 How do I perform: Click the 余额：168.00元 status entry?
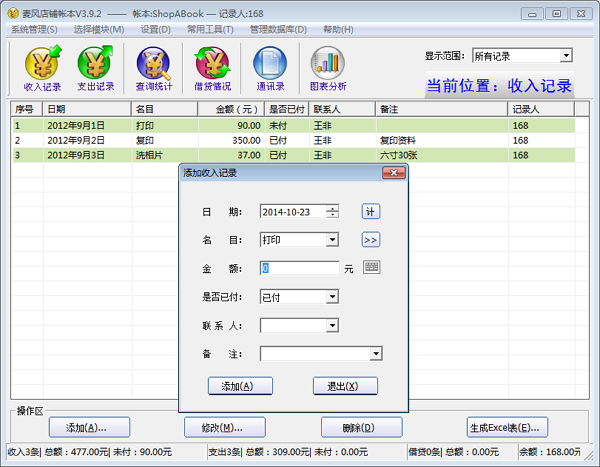pyautogui.click(x=549, y=452)
